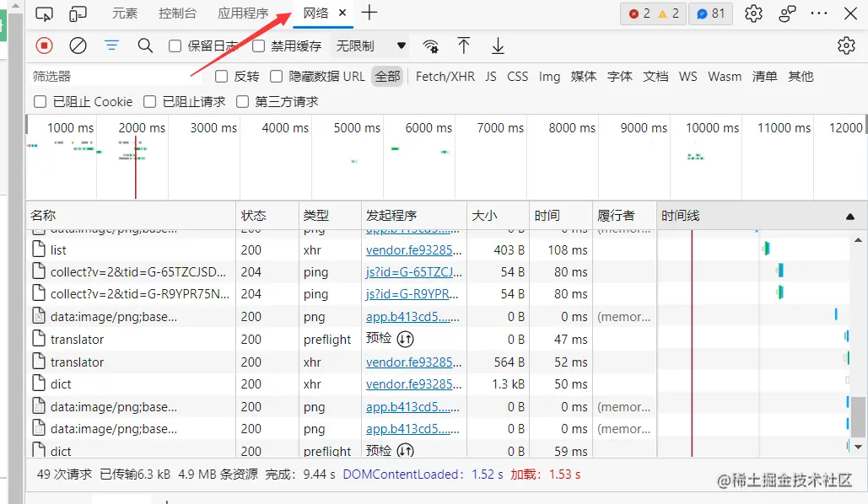Viewport: 868px width, 504px height.
Task: Click the 81 messages badge
Action: (711, 13)
